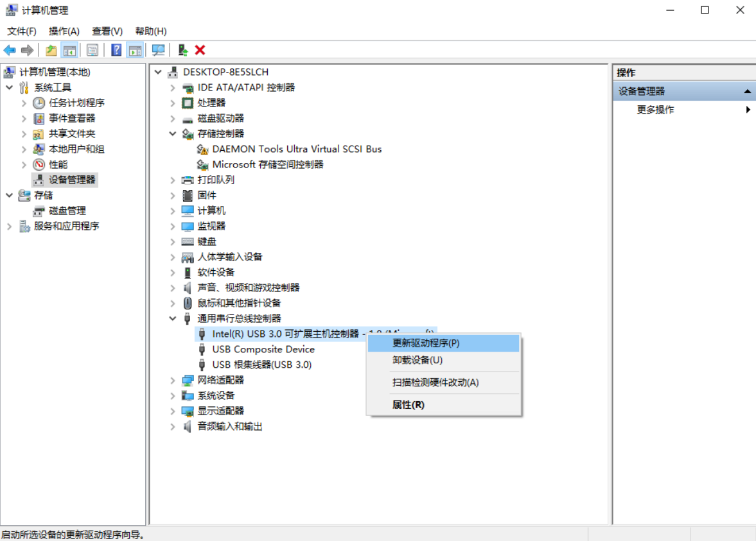
Task: Click the Microsoft storage space controller icon
Action: coord(202,165)
